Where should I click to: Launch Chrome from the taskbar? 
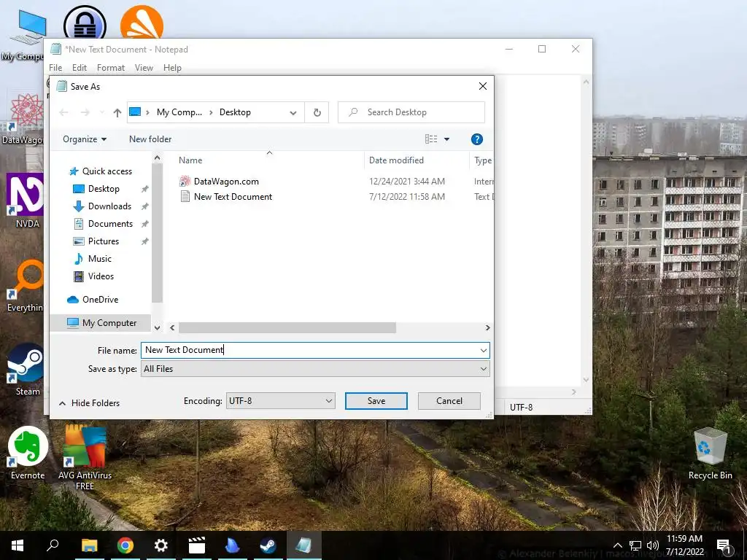click(x=125, y=545)
